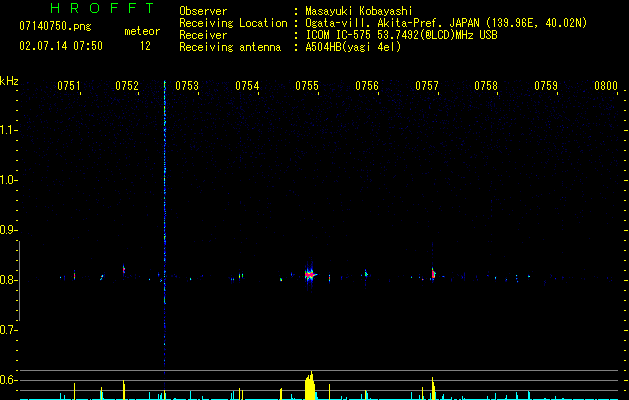Click the 0753 time marker

(x=187, y=85)
